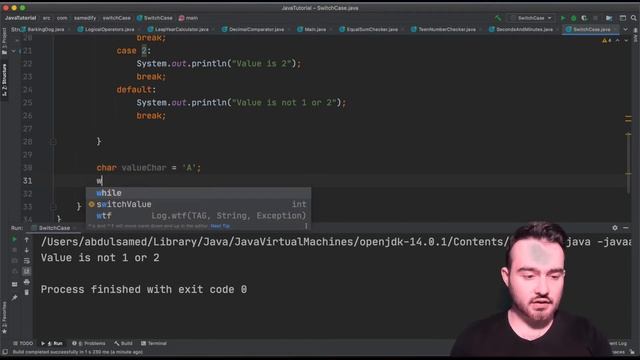This screenshot has width=640, height=360.
Task: Clear console with the trash icon
Action: pos(27,292)
